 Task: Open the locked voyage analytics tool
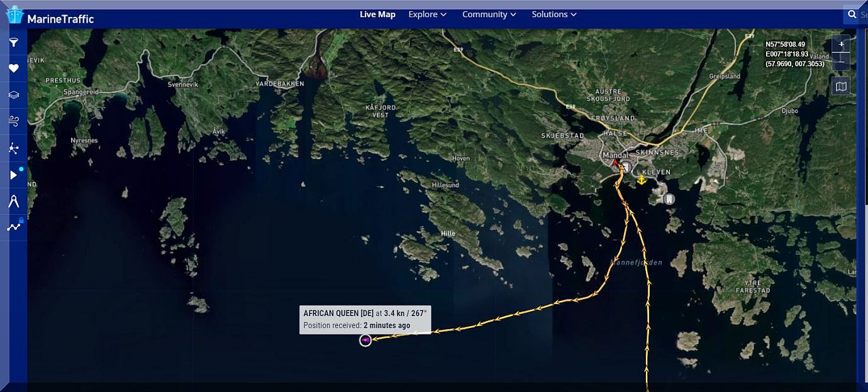tap(13, 227)
